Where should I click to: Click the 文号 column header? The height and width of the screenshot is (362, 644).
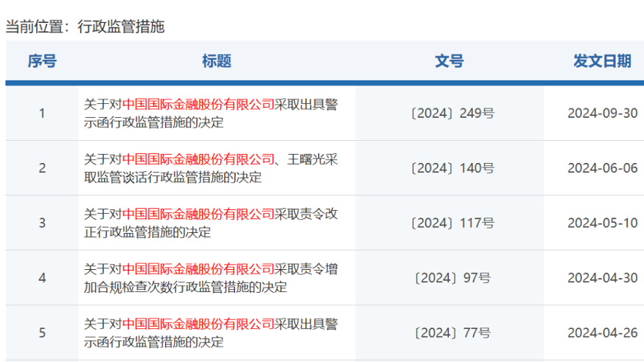coord(449,61)
